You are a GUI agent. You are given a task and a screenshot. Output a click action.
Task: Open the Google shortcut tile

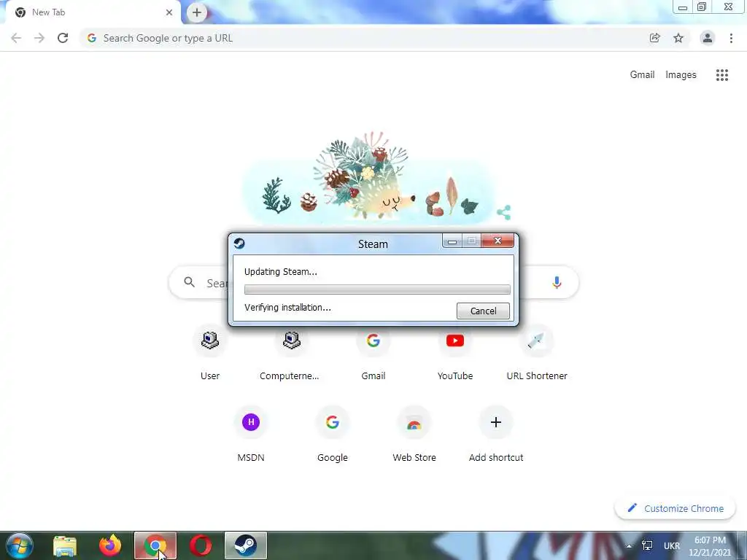(x=333, y=435)
